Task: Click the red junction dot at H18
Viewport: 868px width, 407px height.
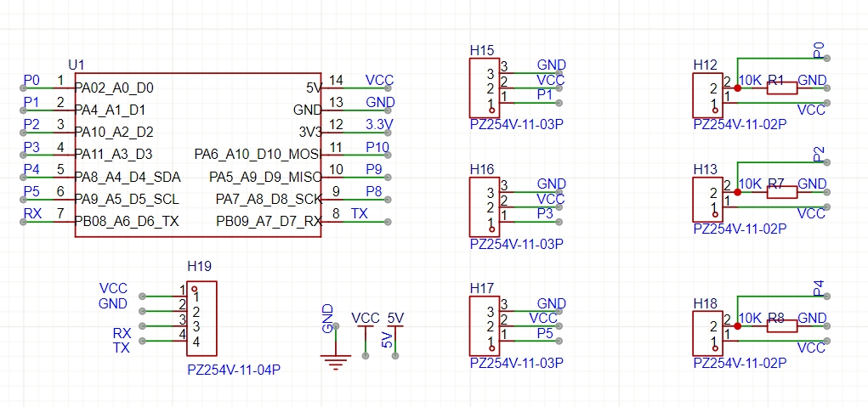Action: tap(737, 325)
